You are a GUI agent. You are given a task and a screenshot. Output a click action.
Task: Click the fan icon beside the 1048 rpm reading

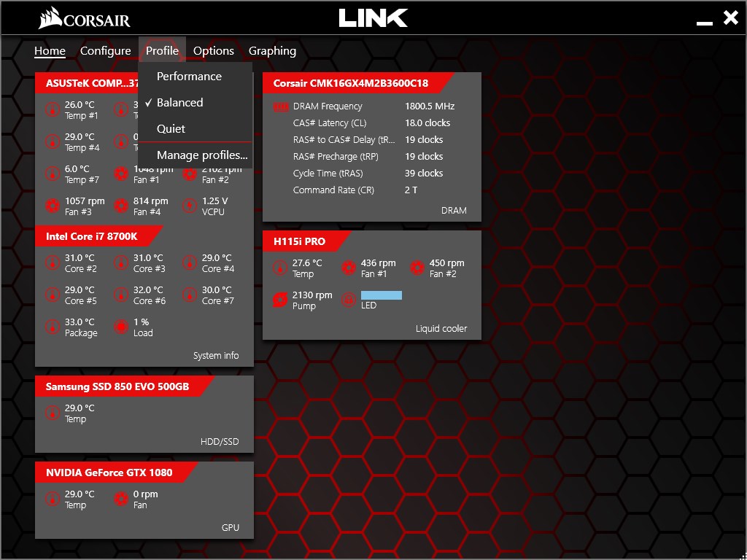point(121,174)
